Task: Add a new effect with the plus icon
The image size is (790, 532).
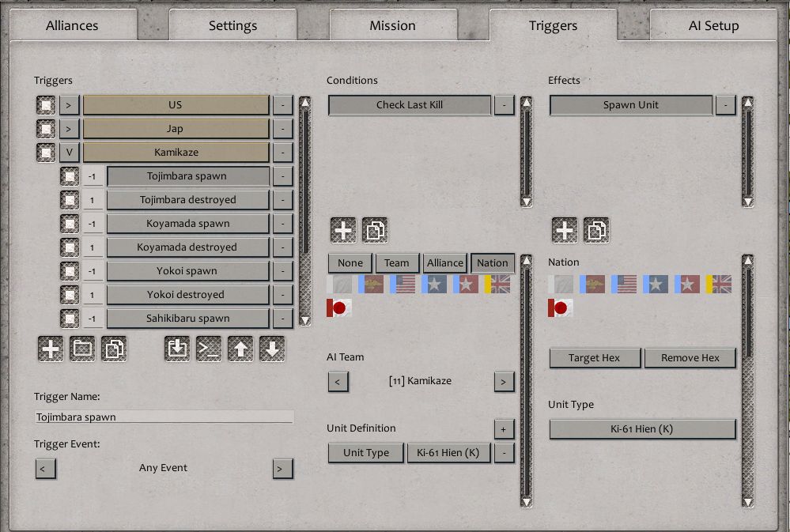Action: pos(565,230)
